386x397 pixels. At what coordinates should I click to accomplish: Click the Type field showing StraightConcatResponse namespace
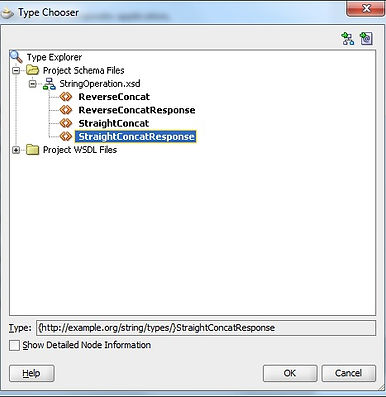tap(206, 328)
